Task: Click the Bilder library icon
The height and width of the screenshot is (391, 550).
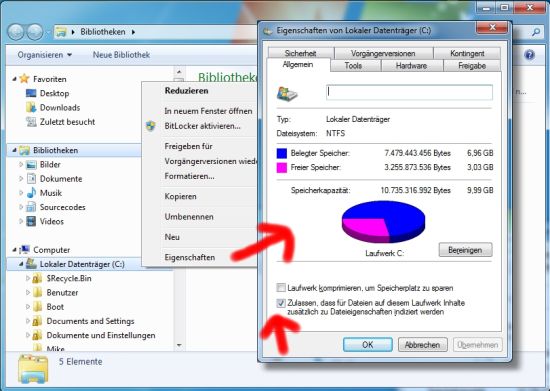Action: tap(31, 164)
